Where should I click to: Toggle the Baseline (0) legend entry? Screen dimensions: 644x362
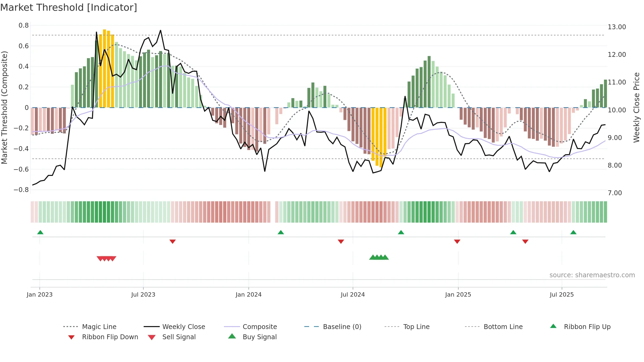pyautogui.click(x=333, y=327)
